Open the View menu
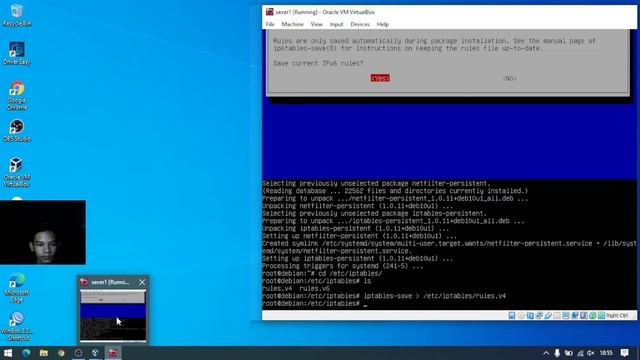Viewport: 640px width, 360px height. tap(316, 24)
